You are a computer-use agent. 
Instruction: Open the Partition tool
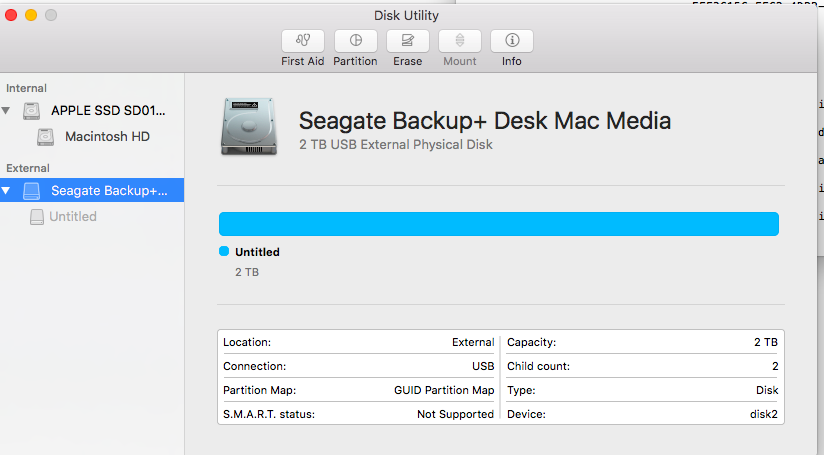355,41
